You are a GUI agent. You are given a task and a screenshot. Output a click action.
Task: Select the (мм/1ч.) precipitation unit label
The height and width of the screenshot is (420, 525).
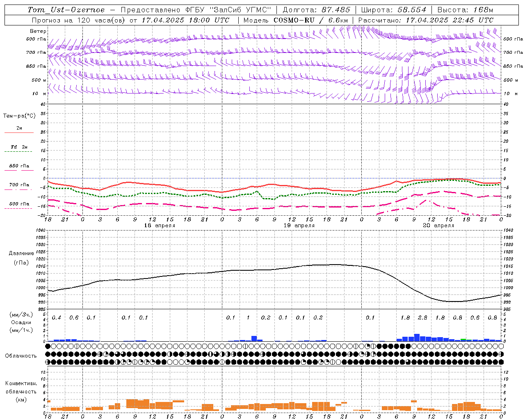21,330
